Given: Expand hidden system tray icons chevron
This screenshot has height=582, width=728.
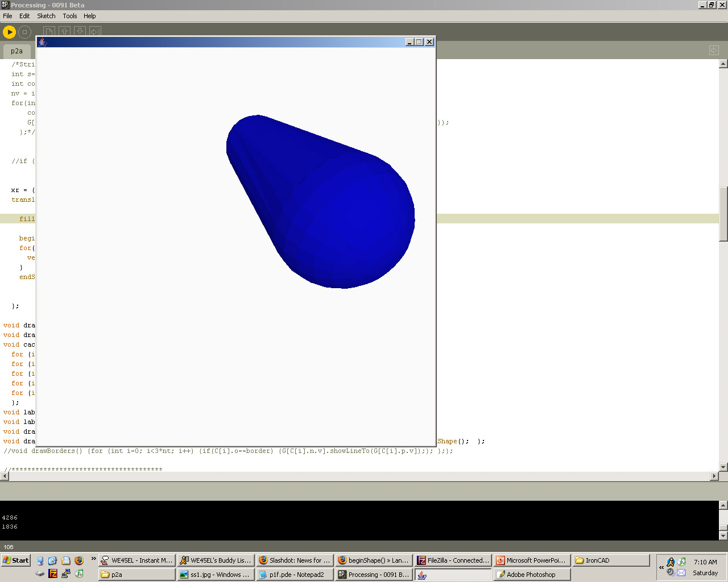Looking at the screenshot, I should click(x=661, y=567).
